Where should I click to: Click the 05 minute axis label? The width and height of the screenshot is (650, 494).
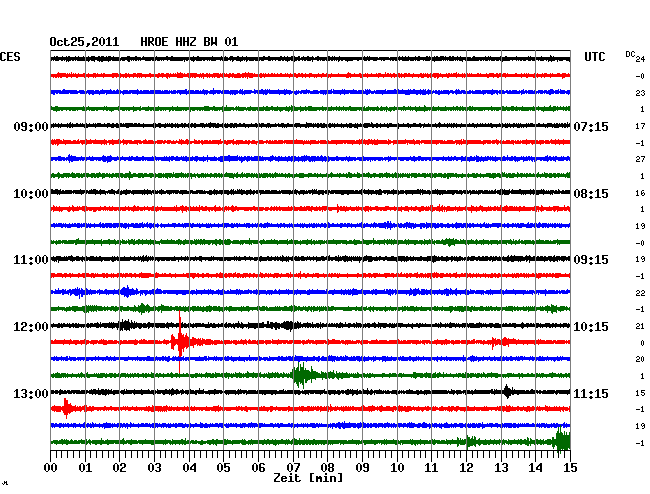(223, 467)
